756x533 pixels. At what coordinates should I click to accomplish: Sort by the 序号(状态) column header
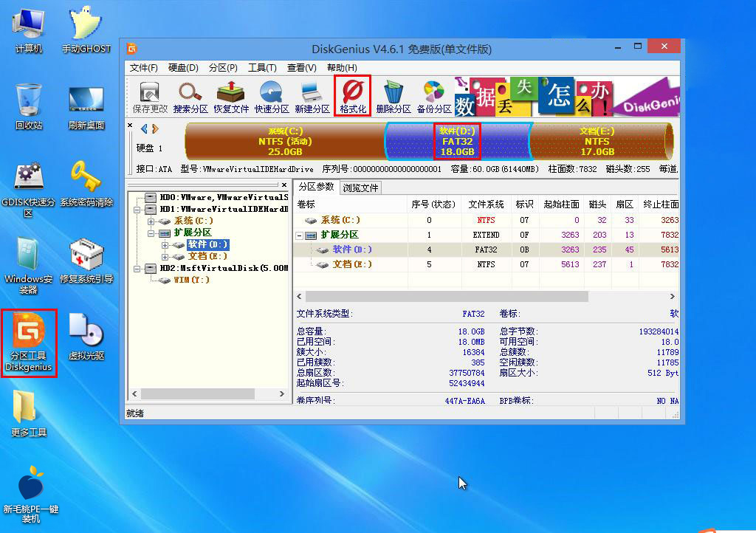pos(433,204)
